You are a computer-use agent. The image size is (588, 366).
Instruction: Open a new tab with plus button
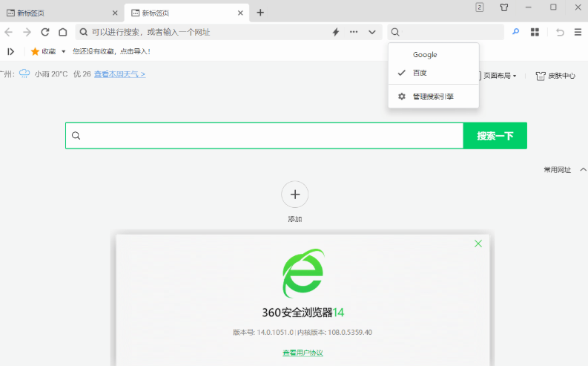260,13
